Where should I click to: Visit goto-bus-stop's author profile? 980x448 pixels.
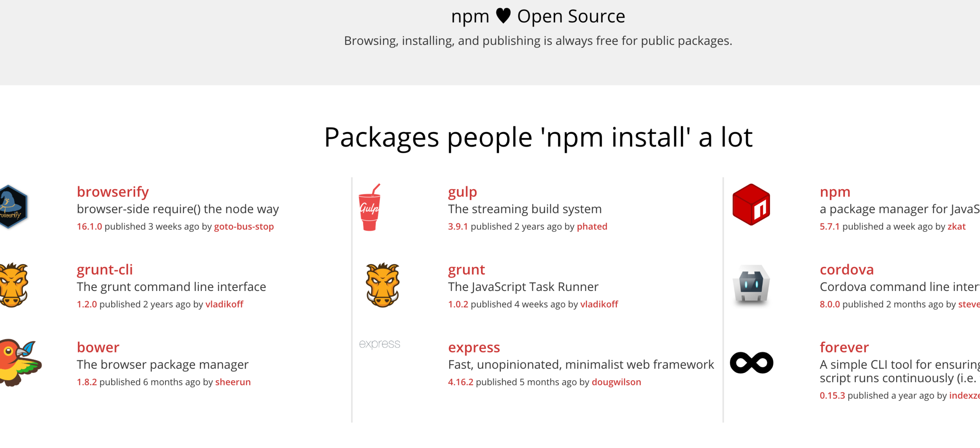244,226
